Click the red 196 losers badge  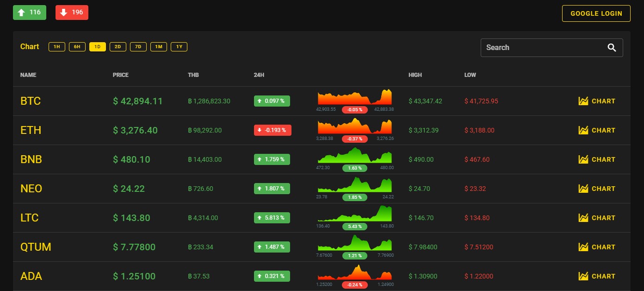pos(72,13)
